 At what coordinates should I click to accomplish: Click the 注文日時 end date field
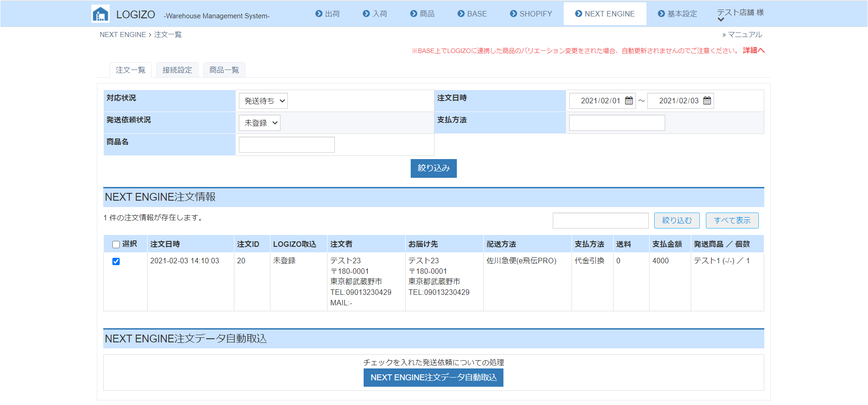[x=681, y=101]
